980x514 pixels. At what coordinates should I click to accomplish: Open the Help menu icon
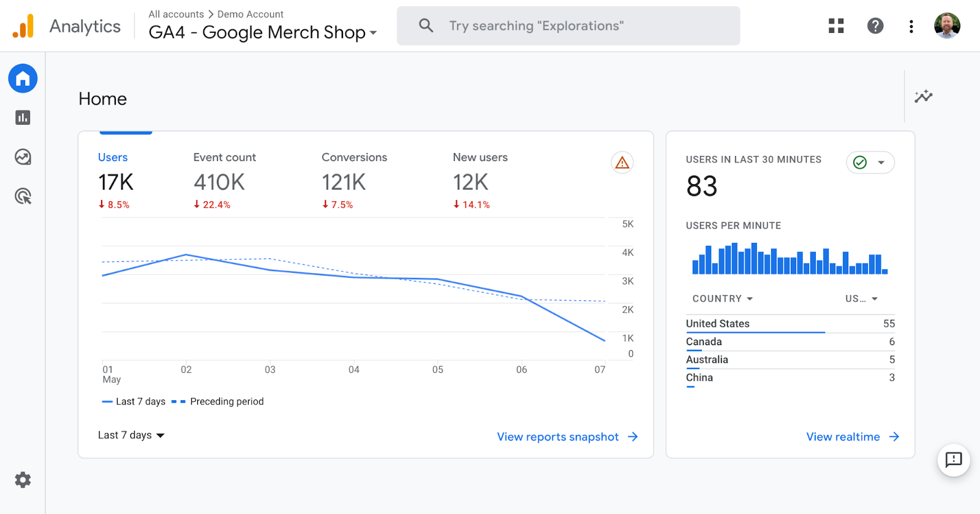(x=875, y=26)
